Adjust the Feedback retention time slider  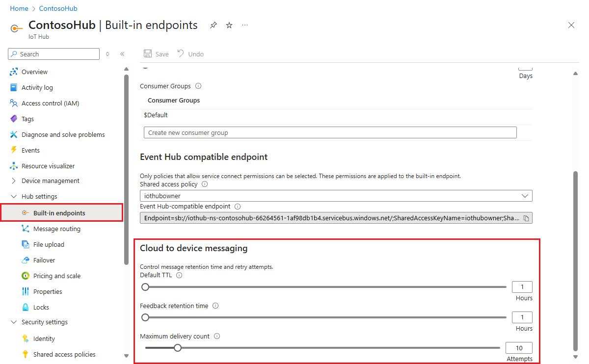(x=145, y=317)
